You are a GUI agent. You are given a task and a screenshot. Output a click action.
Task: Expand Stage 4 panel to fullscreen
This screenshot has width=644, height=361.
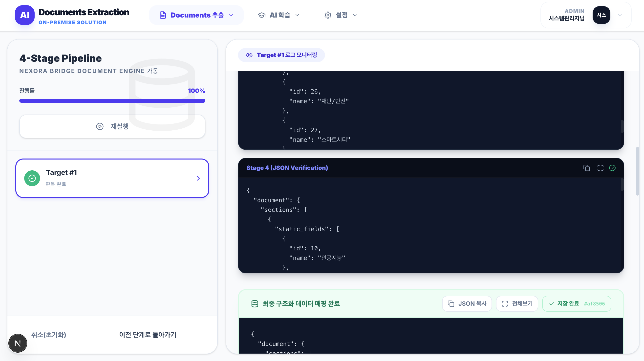click(x=600, y=168)
